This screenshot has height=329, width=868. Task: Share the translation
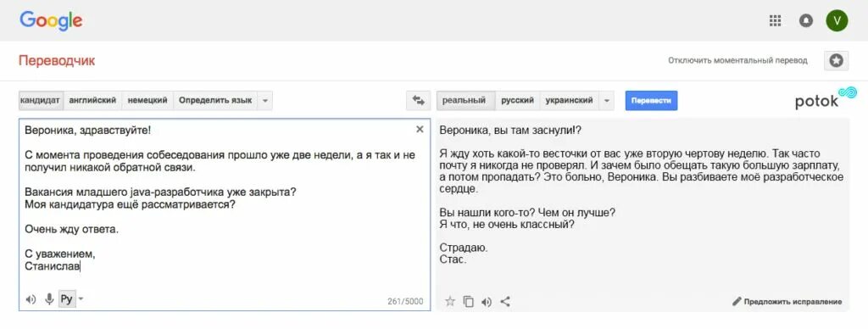click(x=505, y=302)
